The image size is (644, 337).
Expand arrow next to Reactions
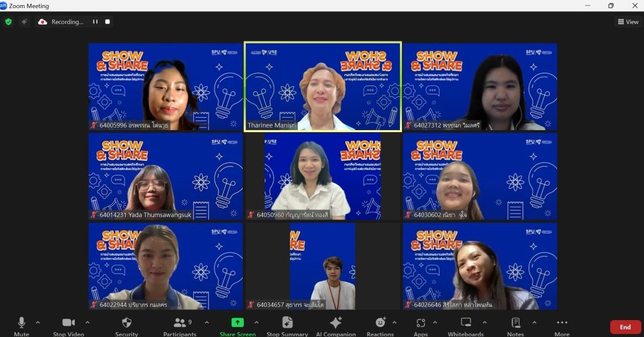(394, 323)
